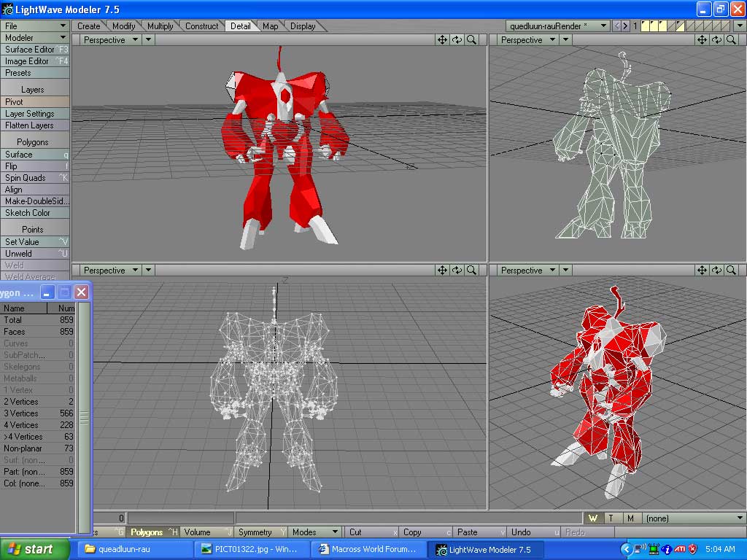
Task: Click the zoom magnifier of the upper-right wireframe viewport
Action: pyautogui.click(x=731, y=40)
